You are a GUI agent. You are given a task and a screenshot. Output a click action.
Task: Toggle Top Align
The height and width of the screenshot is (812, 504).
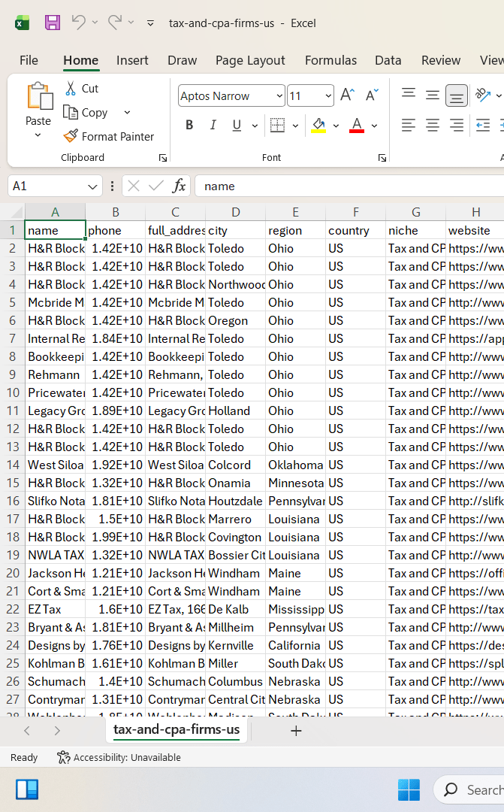[x=409, y=95]
